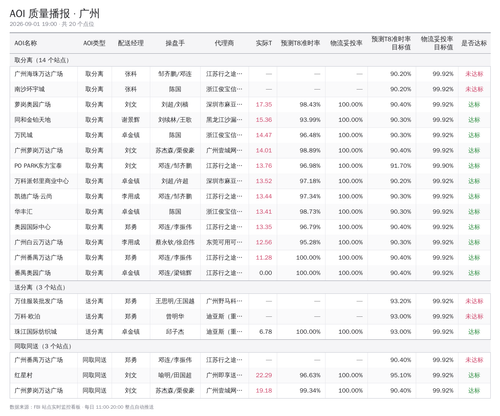Click the '实际T' column header
Screen dimensions: 500x416
[264, 43]
